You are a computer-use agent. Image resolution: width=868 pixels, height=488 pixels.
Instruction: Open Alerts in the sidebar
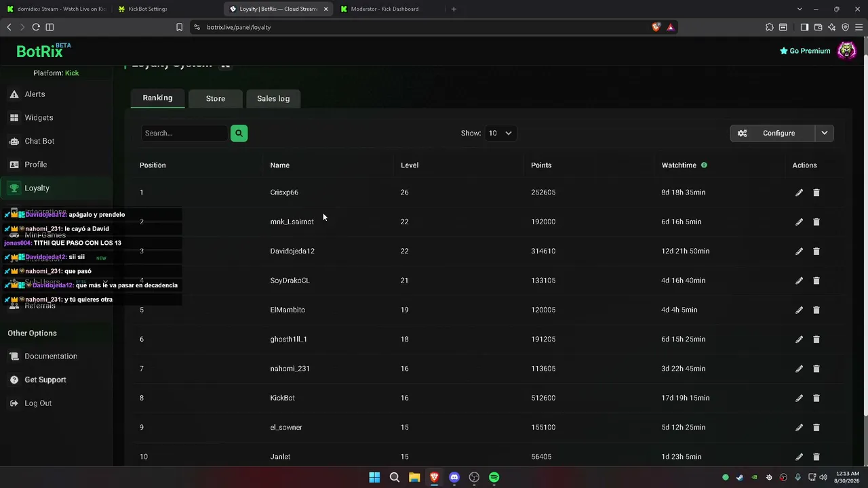coord(35,94)
